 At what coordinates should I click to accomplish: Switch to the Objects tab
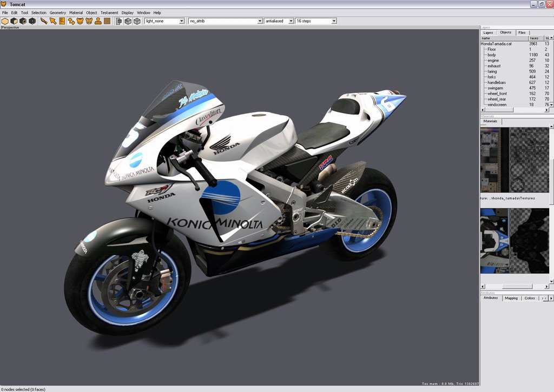[506, 32]
